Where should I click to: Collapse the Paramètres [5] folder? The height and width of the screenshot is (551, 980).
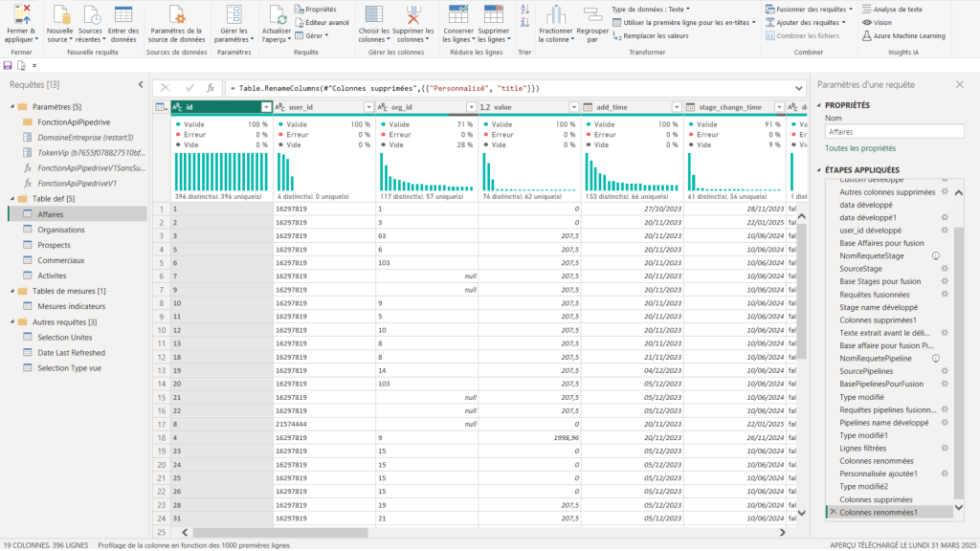pos(11,107)
